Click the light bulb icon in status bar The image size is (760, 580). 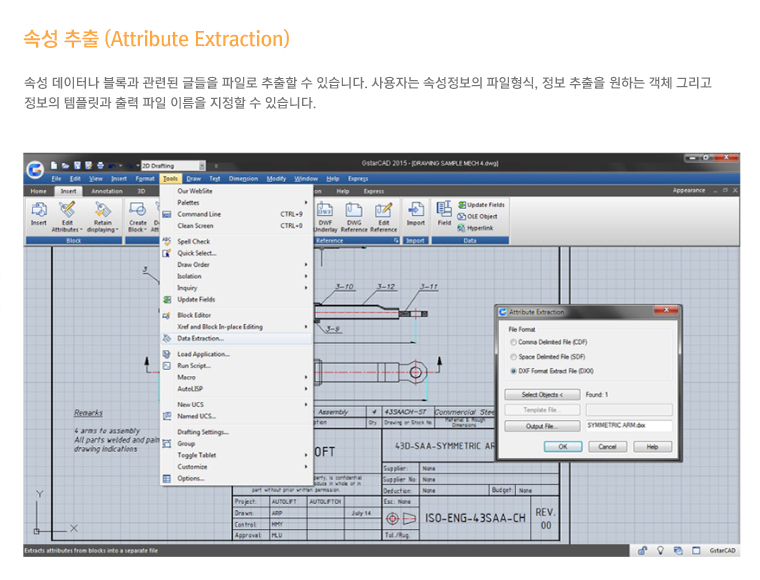point(660,550)
